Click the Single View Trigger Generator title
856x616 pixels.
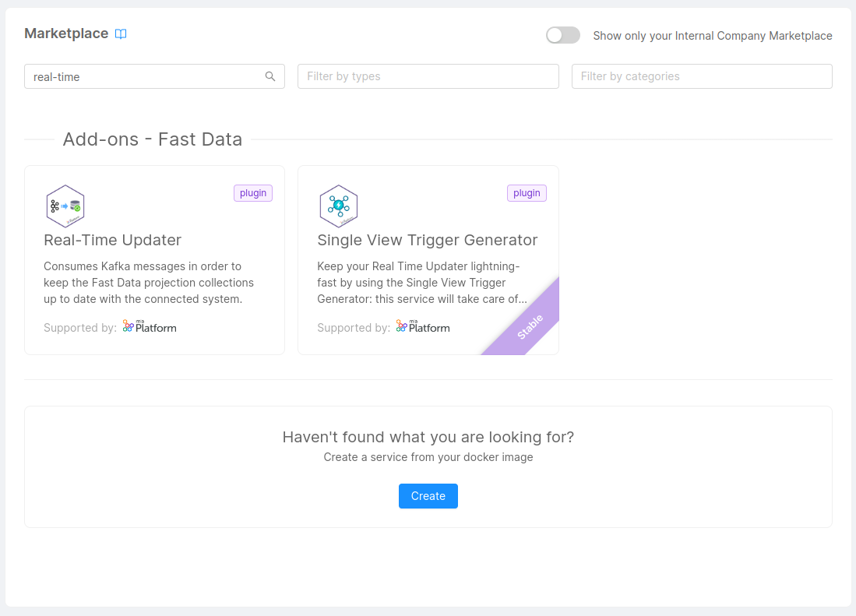428,240
